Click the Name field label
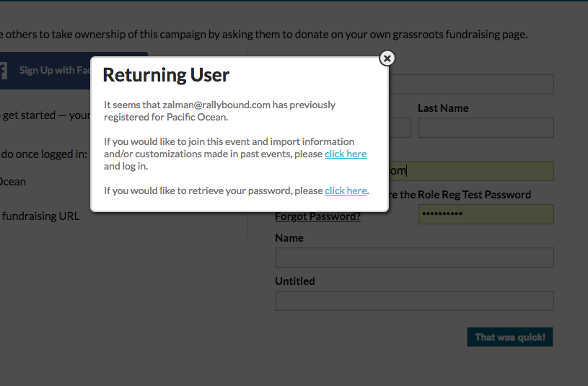Image resolution: width=588 pixels, height=386 pixels. (289, 238)
